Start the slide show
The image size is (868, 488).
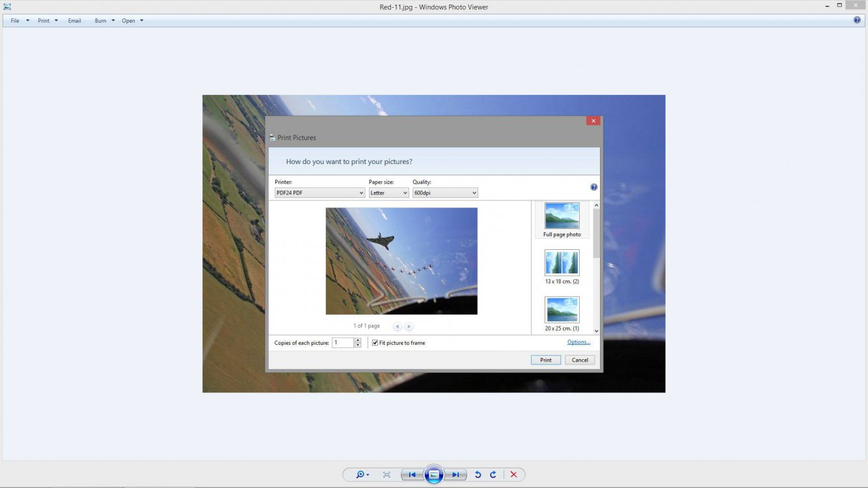click(x=434, y=475)
